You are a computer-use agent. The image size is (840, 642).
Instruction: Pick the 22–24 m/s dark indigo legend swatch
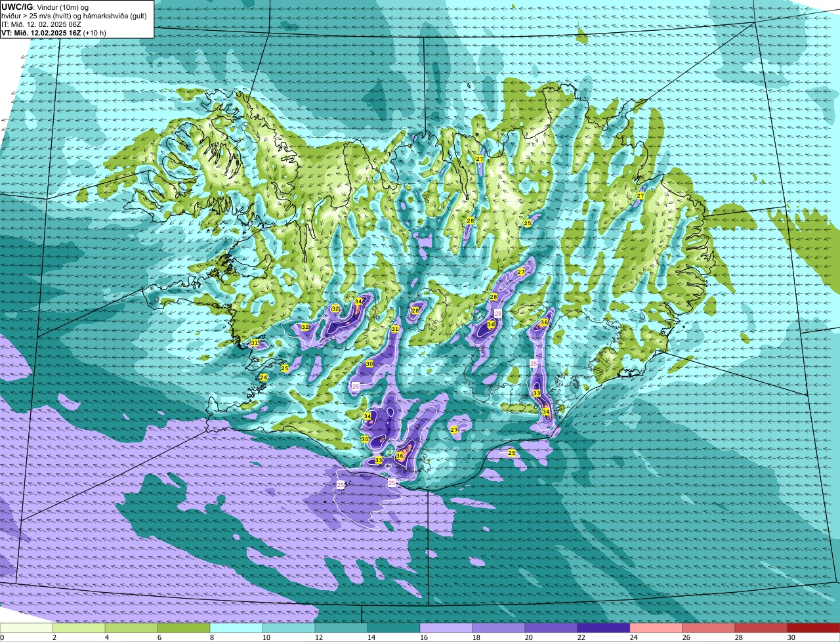pyautogui.click(x=604, y=628)
